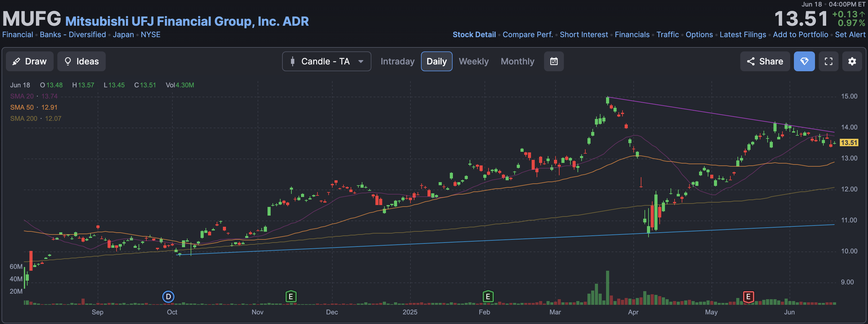Open the Short Interest link

pos(584,35)
